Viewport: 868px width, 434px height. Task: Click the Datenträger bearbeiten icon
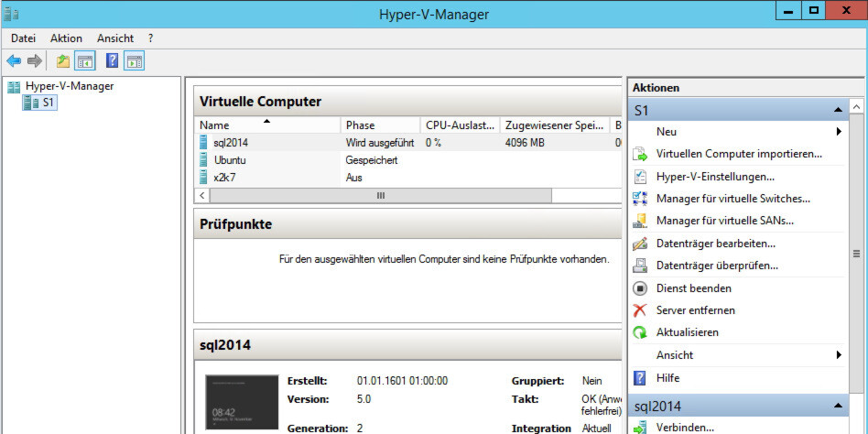[640, 243]
